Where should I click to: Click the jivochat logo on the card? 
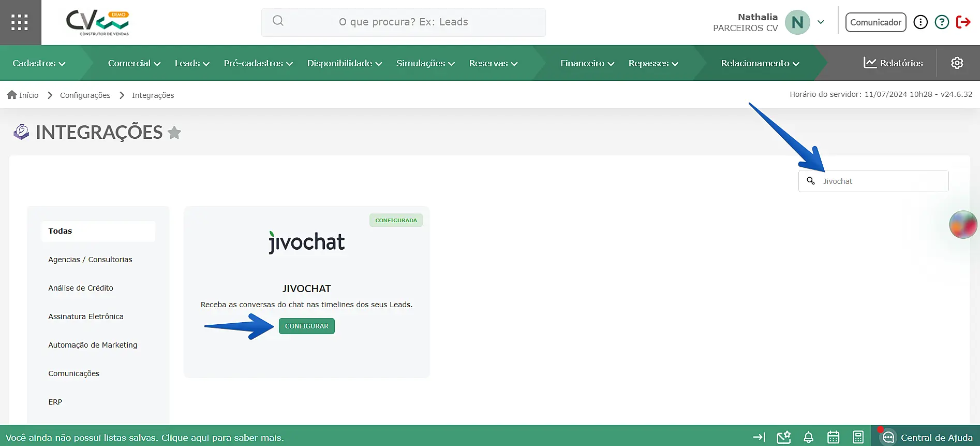[x=307, y=242]
